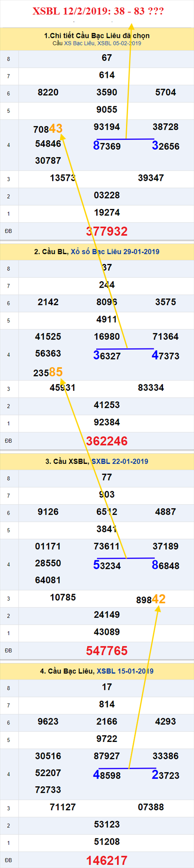
Task: Click number 71364
Action: tap(166, 337)
